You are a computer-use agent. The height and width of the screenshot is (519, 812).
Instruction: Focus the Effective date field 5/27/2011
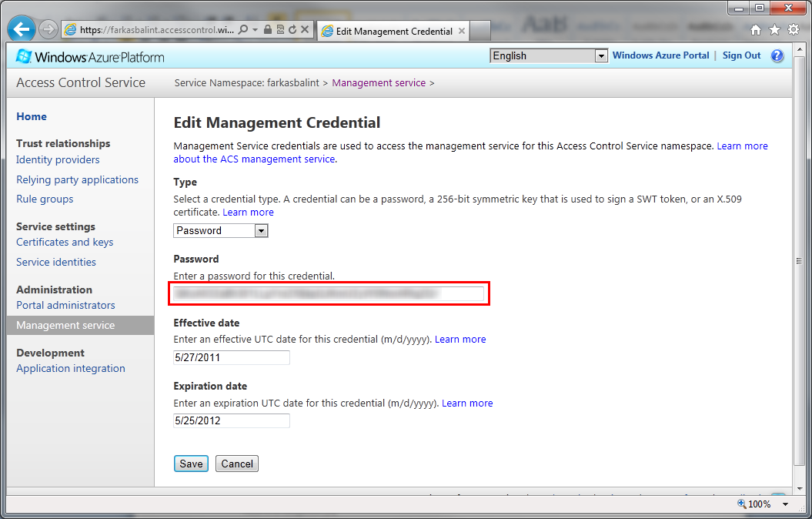232,357
